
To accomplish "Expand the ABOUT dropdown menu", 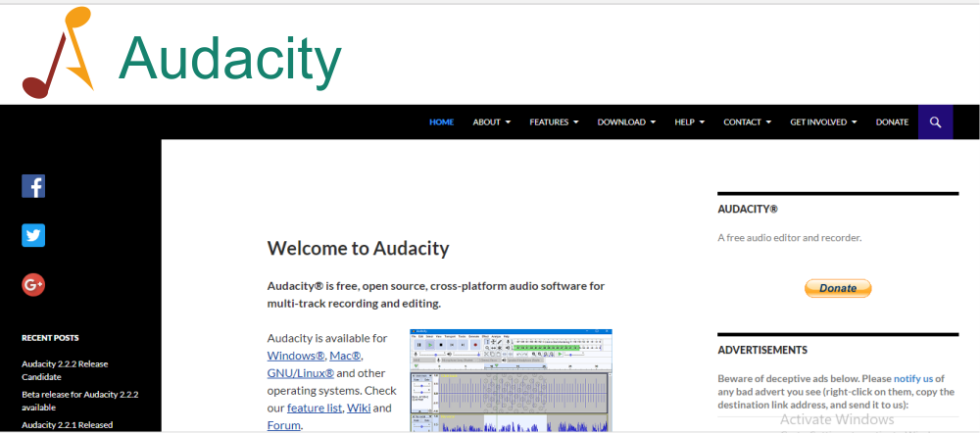I will (x=491, y=121).
